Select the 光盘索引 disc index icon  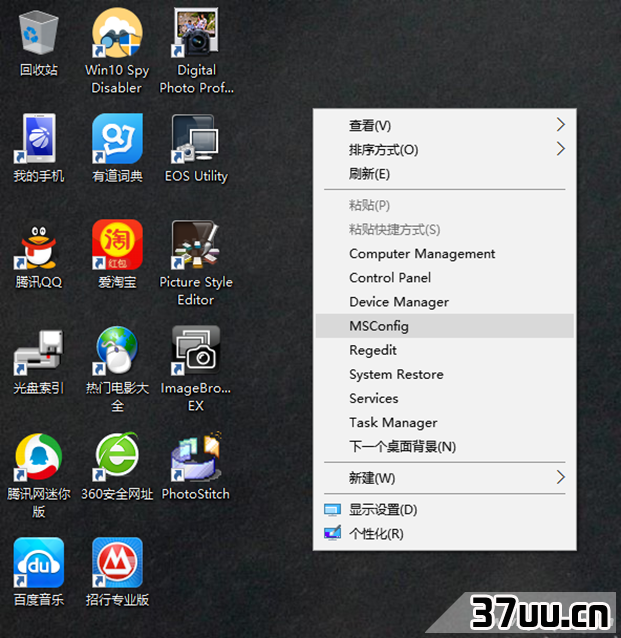coord(39,352)
